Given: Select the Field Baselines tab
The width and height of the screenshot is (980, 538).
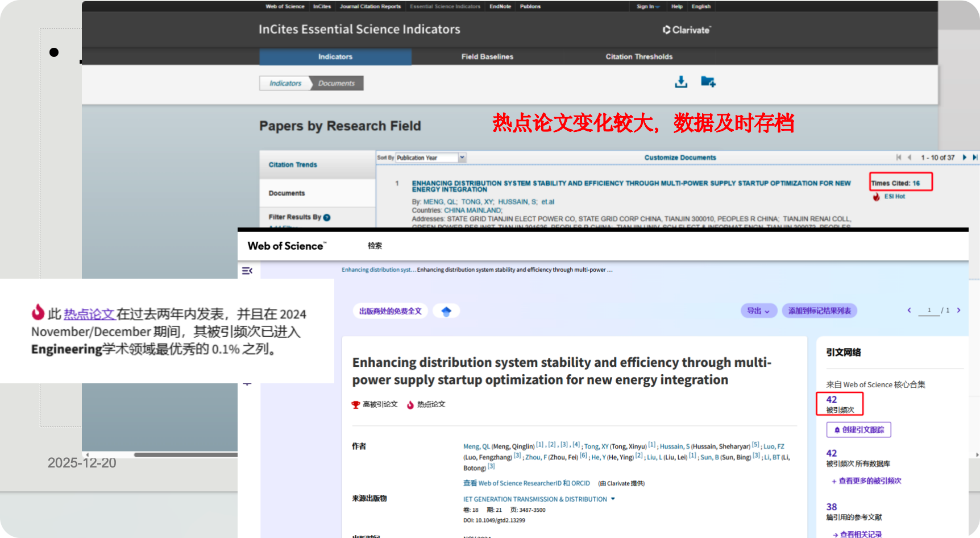Looking at the screenshot, I should (x=487, y=57).
